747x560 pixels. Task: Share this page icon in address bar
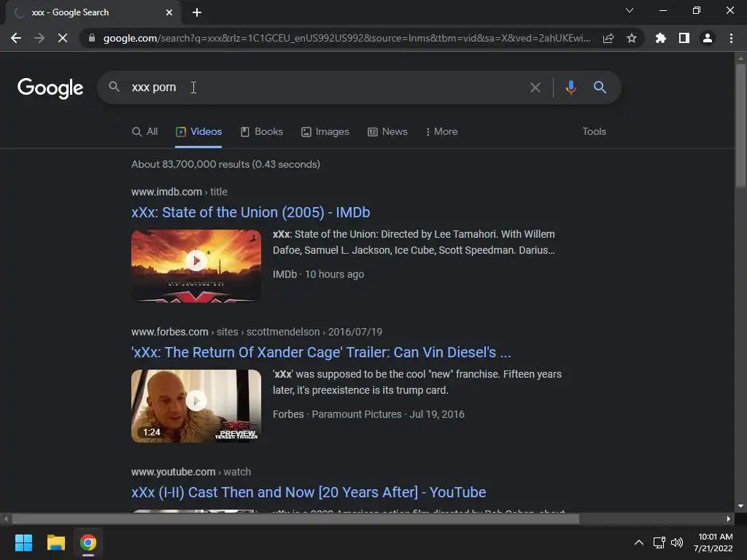coord(608,38)
